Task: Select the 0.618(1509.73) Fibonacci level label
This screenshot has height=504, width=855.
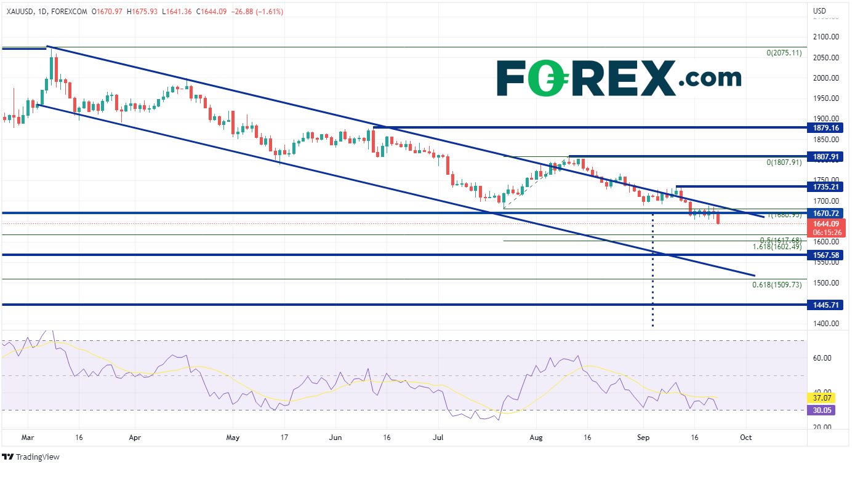Action: click(x=777, y=285)
